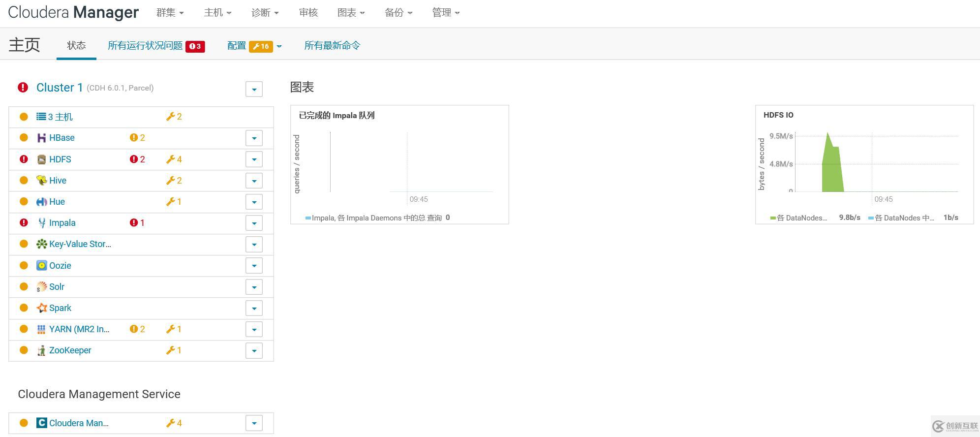Viewport: 980px width, 437px height.
Task: Open the 群集 menu
Action: tap(170, 13)
